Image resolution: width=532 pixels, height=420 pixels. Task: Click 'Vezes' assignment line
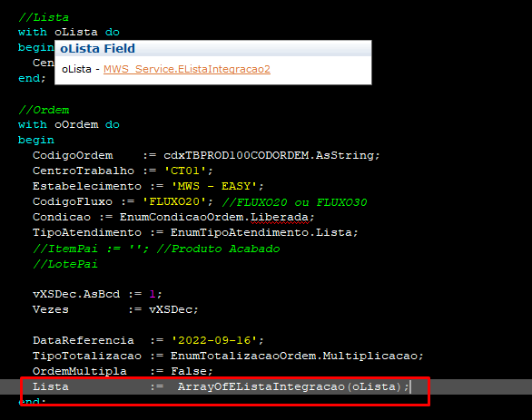(x=115, y=309)
